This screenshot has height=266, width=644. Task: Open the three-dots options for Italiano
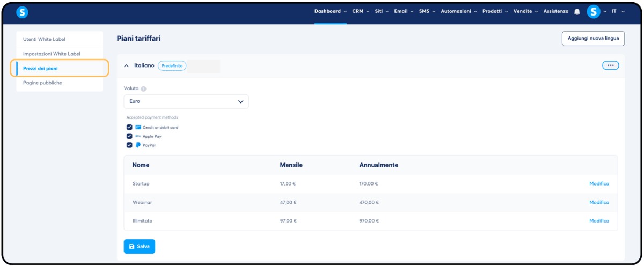[x=610, y=65]
